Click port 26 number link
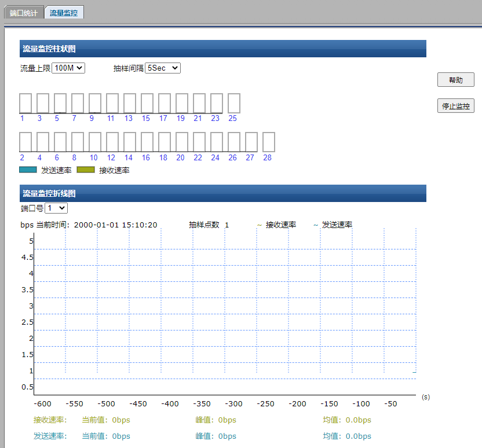Viewport: 482px width, 448px height. click(233, 157)
